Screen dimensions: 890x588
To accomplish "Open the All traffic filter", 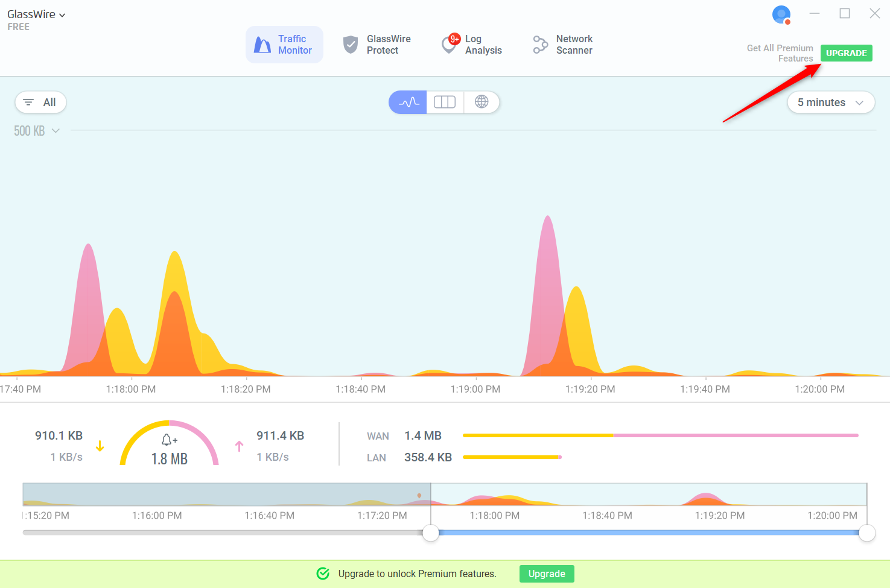I will click(40, 103).
